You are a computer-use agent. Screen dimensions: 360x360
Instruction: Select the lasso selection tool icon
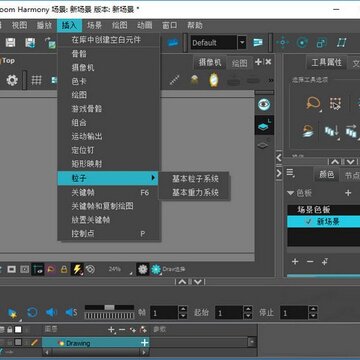[313, 103]
